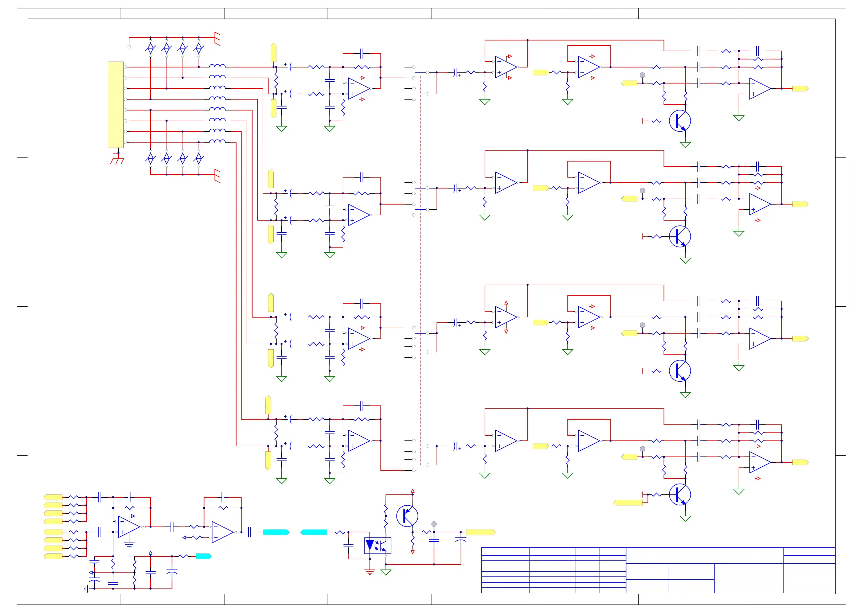The image size is (868, 614).
Task: Select the NPN transistor in the third channel
Action: coord(680,371)
